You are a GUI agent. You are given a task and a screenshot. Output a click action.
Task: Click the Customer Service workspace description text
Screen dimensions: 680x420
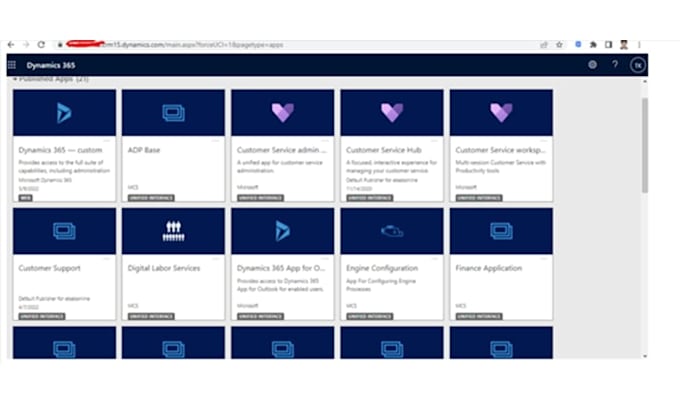pos(500,167)
